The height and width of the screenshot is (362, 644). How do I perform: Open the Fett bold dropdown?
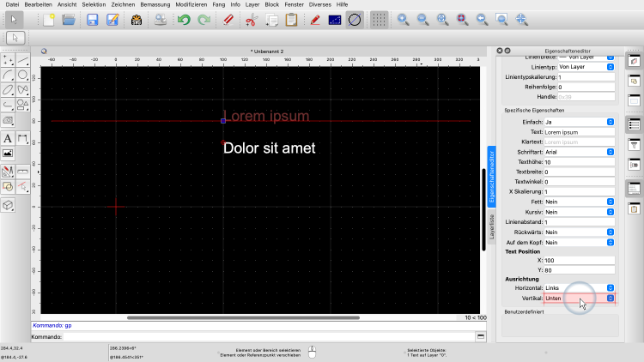point(580,202)
